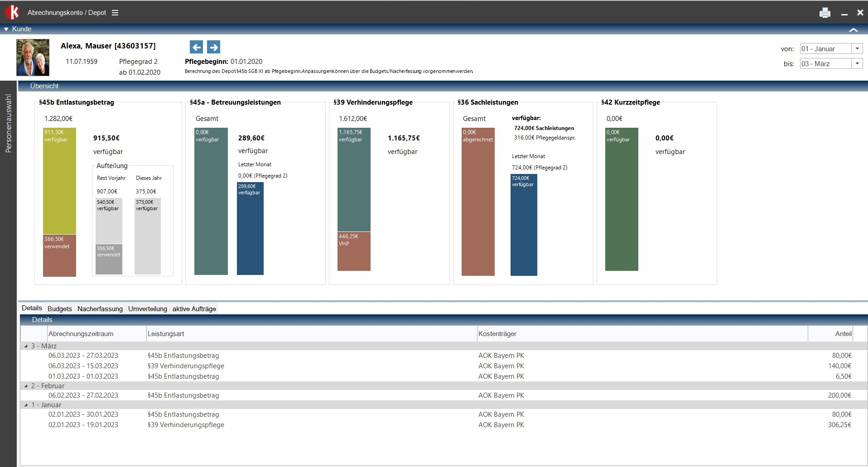This screenshot has height=467, width=868.
Task: Click the §42 Kurzzeitpflege card title
Action: (x=631, y=102)
